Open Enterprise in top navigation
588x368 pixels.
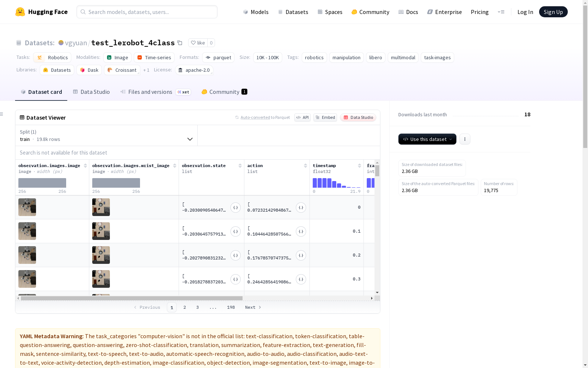(x=444, y=12)
